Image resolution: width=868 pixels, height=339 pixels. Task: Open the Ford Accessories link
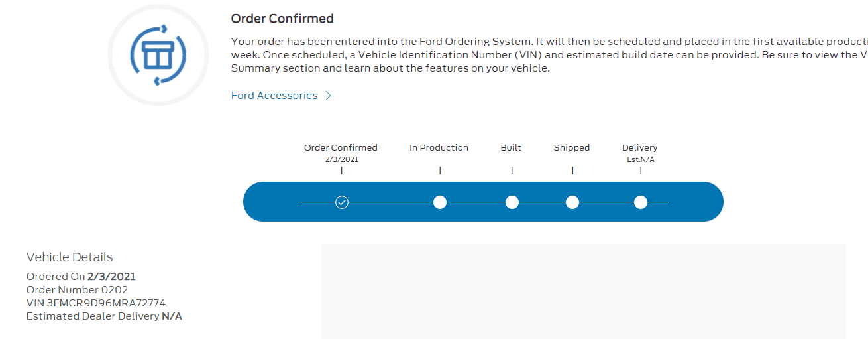pyautogui.click(x=274, y=96)
